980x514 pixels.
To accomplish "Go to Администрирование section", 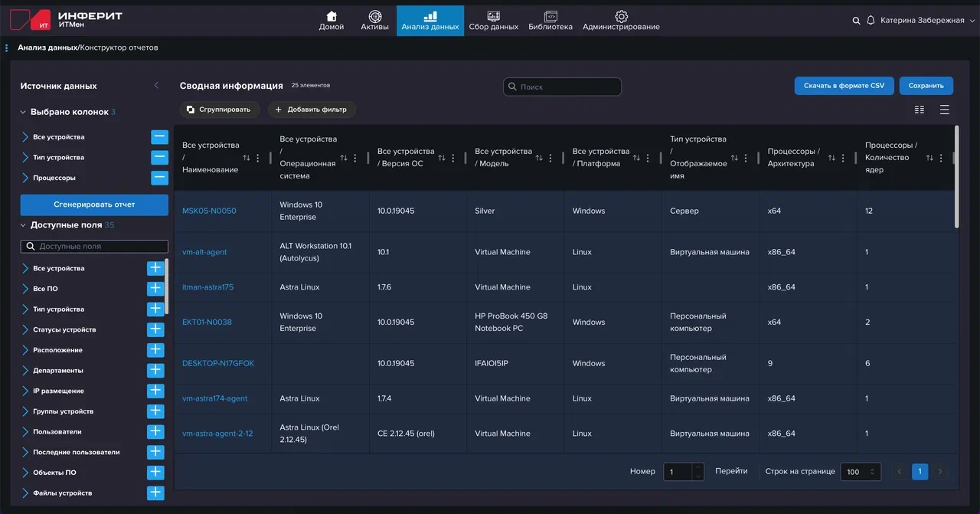I will click(x=621, y=21).
